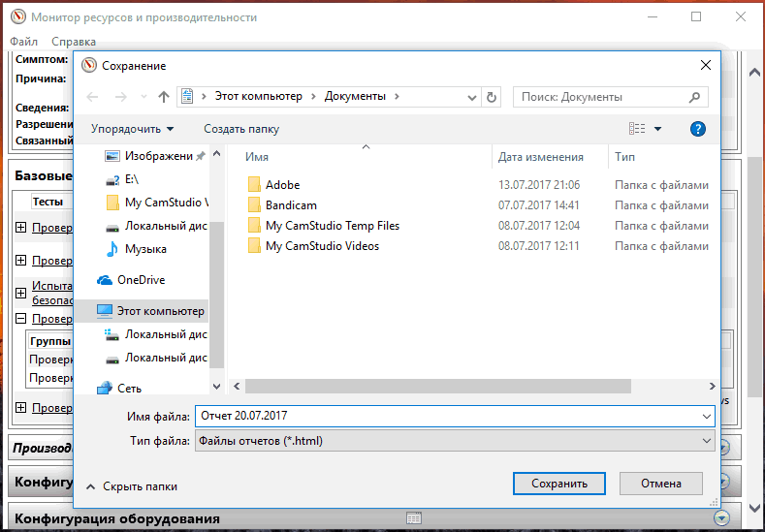Click Документы in address bar
765x532 pixels.
355,97
